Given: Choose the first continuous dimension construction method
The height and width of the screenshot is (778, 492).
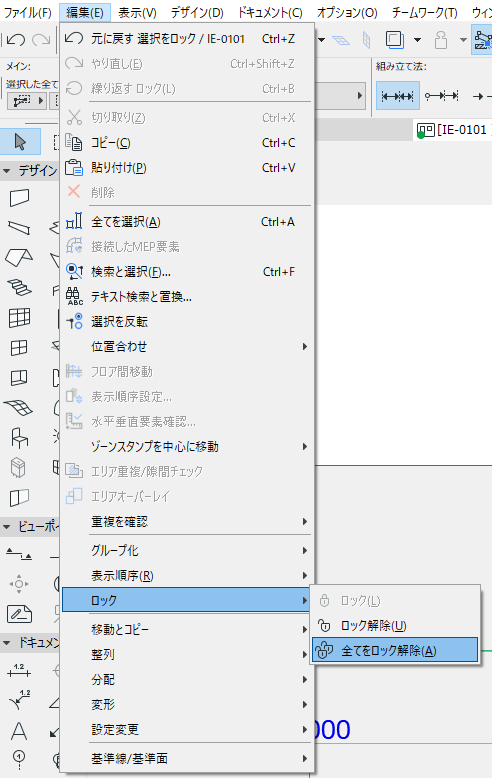Looking at the screenshot, I should point(398,96).
